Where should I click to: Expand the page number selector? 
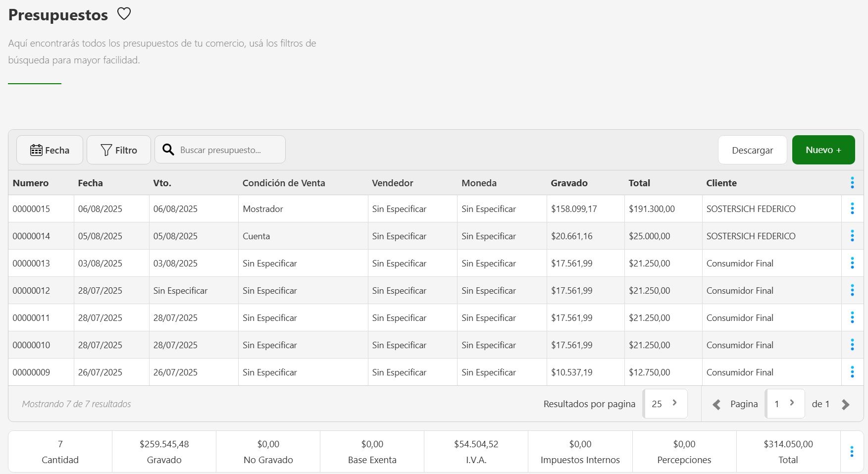[x=784, y=404]
